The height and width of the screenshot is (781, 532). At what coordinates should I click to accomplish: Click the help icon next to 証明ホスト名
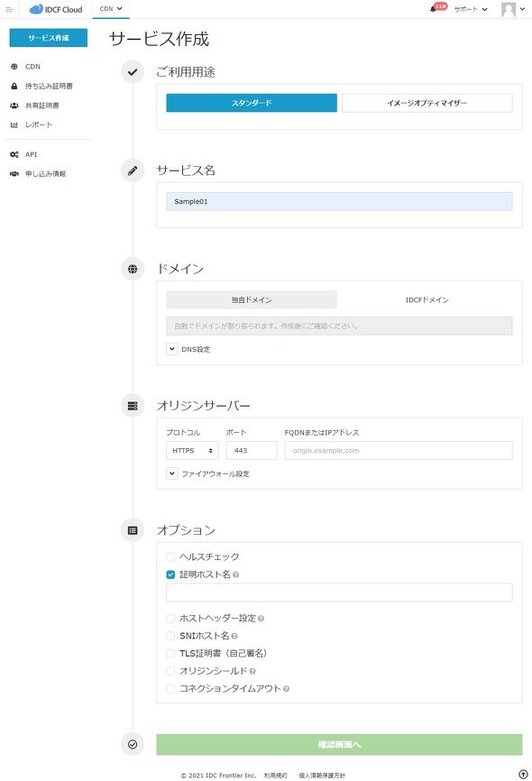click(235, 574)
